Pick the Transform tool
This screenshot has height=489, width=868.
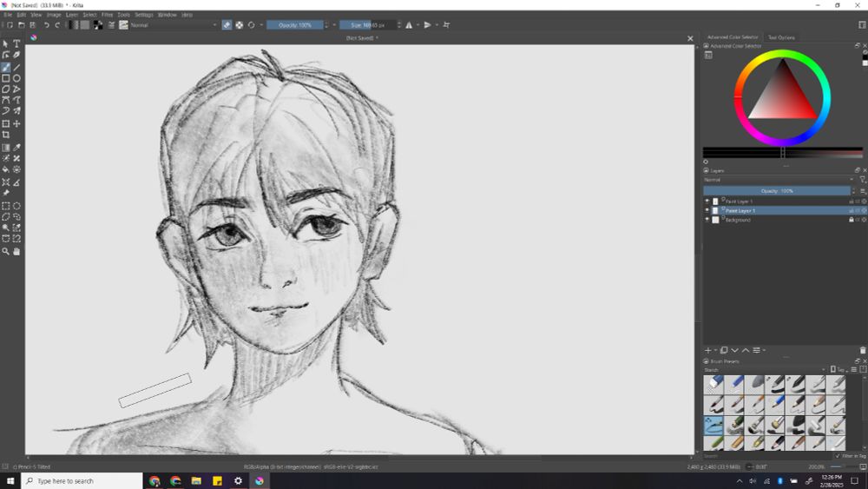tap(5, 123)
